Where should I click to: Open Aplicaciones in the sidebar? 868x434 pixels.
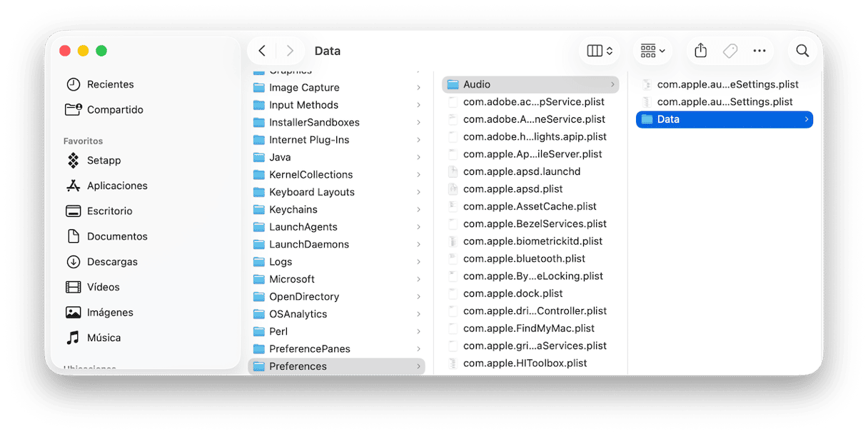[x=116, y=186]
